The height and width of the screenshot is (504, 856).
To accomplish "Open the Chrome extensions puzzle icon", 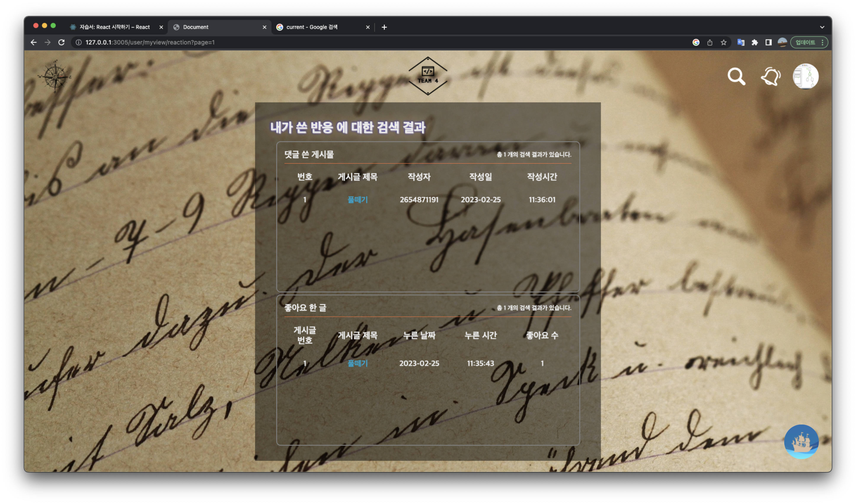I will [754, 43].
